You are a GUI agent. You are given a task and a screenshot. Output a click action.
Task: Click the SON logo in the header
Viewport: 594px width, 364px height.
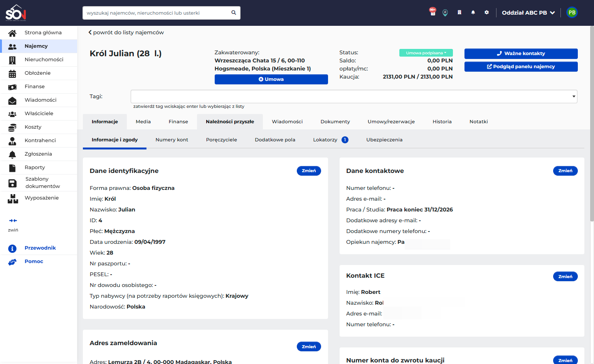pos(16,13)
